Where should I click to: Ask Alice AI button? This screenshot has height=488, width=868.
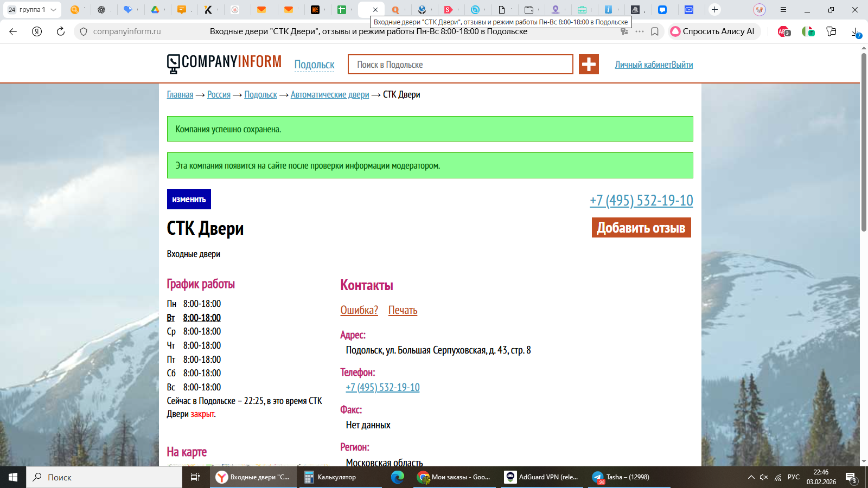pyautogui.click(x=713, y=31)
